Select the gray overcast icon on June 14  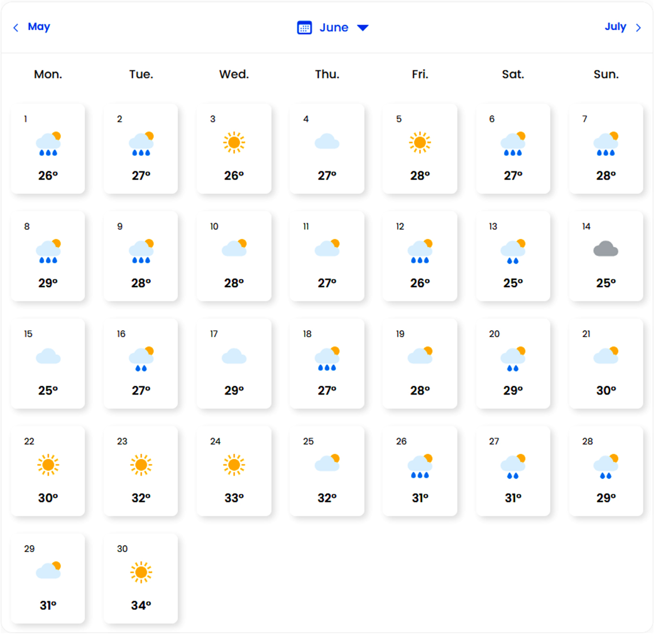605,249
